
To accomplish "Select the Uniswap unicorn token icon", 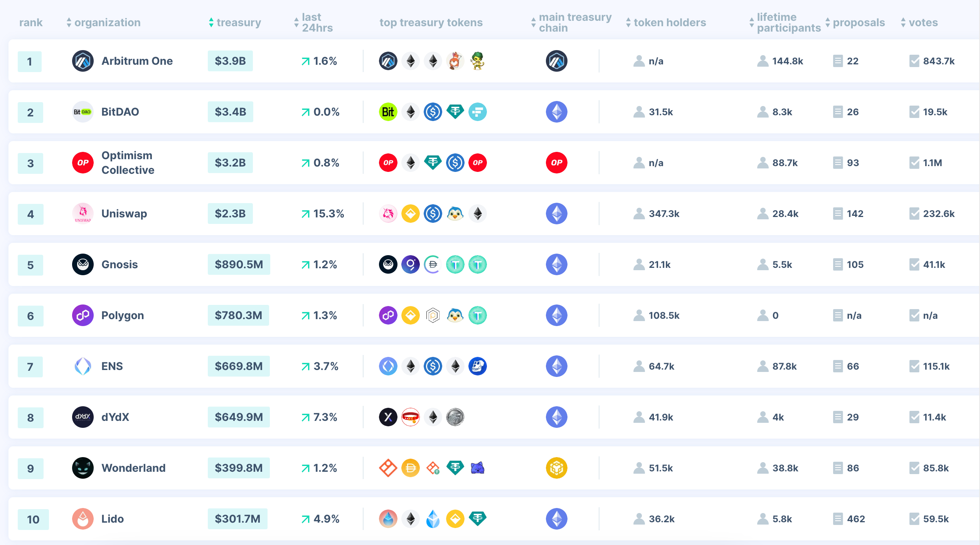I will point(388,214).
